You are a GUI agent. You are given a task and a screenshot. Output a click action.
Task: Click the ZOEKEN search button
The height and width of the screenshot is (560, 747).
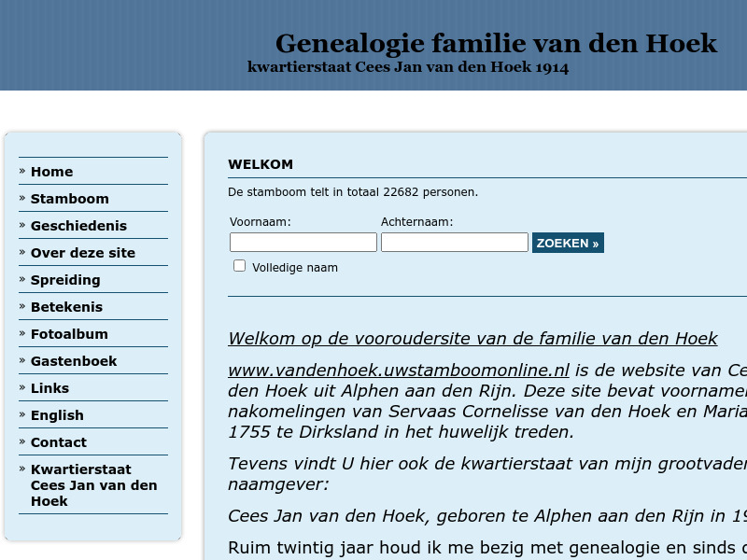click(568, 242)
